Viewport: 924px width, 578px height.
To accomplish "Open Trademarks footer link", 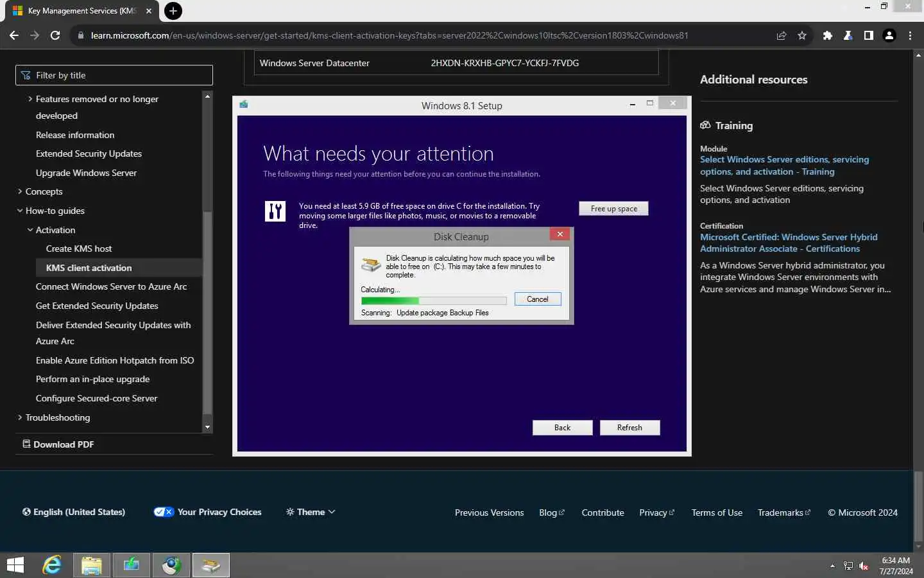I will [783, 512].
